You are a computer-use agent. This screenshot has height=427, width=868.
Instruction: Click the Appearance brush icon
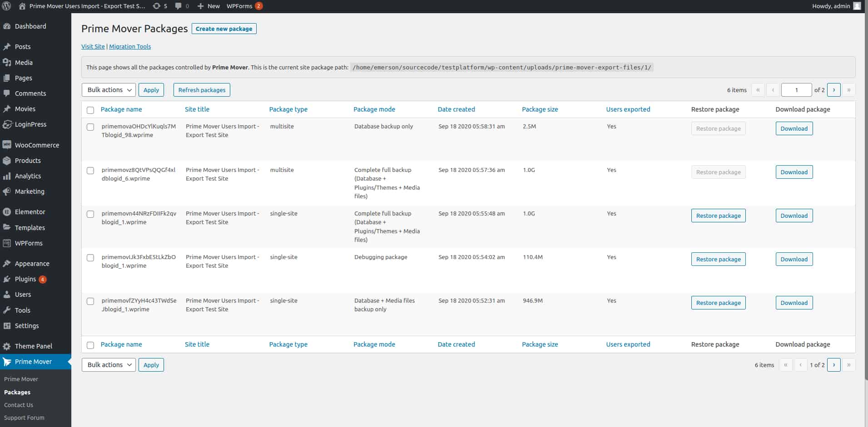tap(7, 264)
